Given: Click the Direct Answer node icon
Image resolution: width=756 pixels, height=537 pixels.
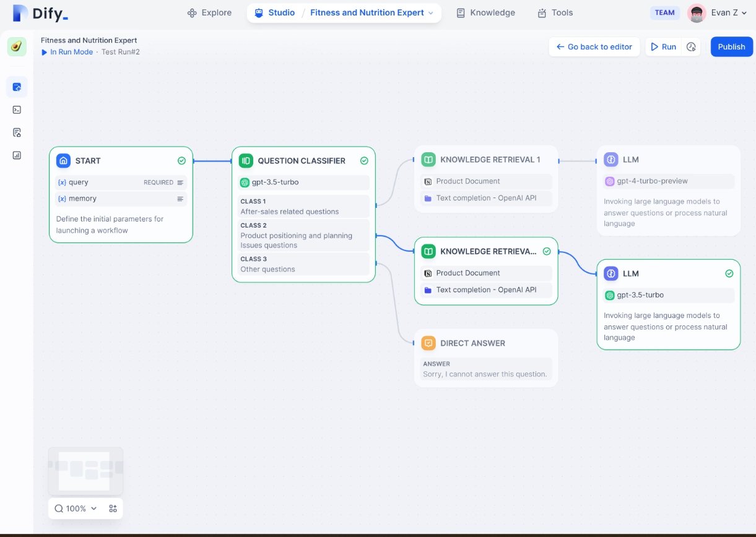Looking at the screenshot, I should pyautogui.click(x=428, y=343).
